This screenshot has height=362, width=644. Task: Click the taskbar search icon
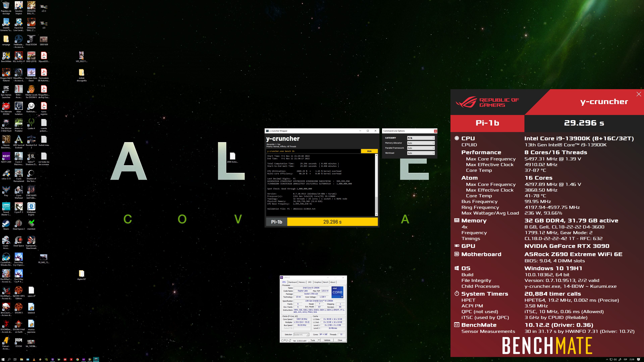click(9, 359)
